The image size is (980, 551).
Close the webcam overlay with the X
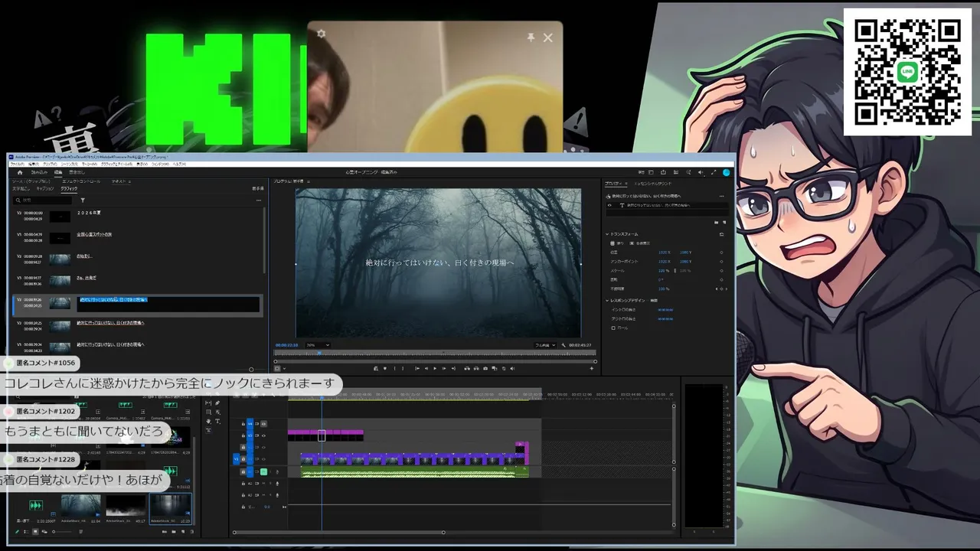coord(547,37)
